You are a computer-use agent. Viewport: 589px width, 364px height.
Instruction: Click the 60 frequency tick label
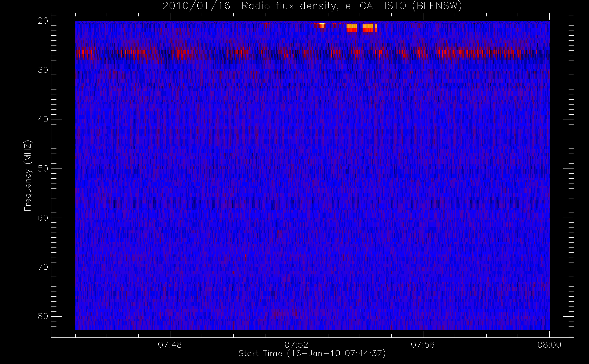click(43, 218)
